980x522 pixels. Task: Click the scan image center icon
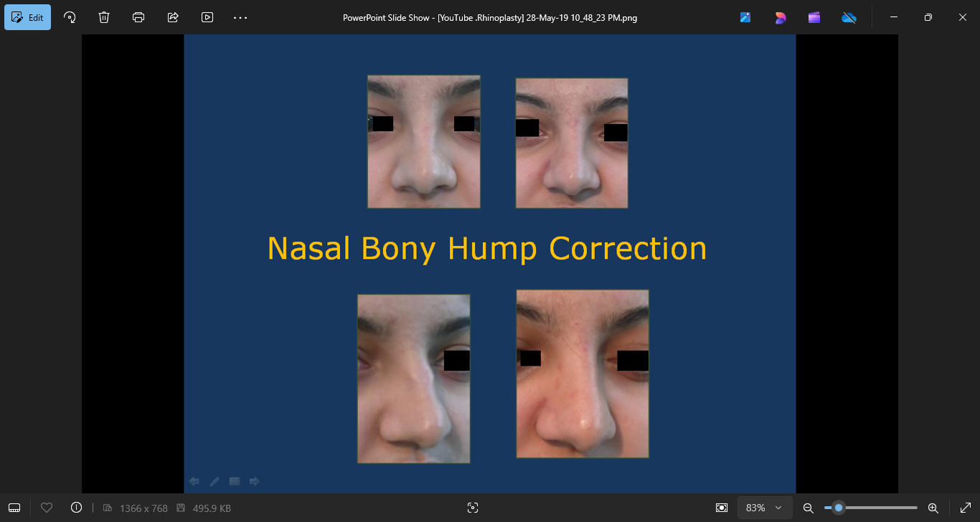point(472,508)
